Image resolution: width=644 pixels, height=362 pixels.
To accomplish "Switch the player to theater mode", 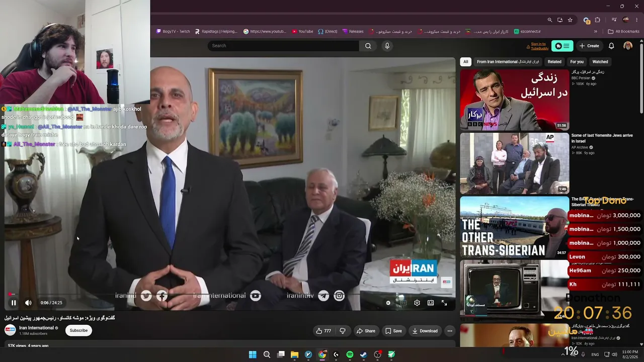I will point(431,303).
